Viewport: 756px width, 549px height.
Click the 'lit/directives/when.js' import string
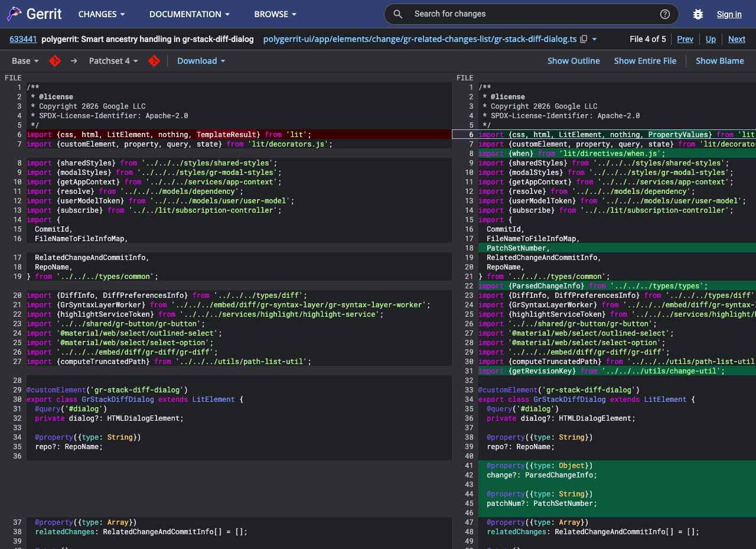point(610,154)
